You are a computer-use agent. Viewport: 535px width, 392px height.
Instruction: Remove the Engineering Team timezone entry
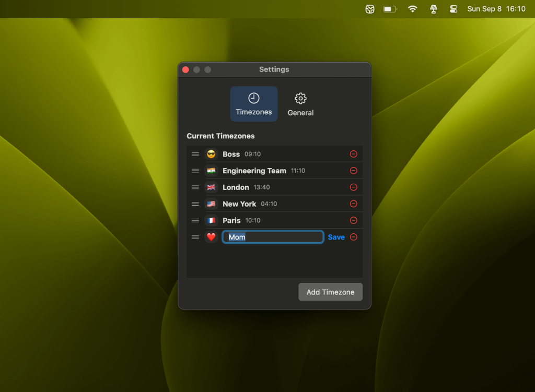(353, 171)
